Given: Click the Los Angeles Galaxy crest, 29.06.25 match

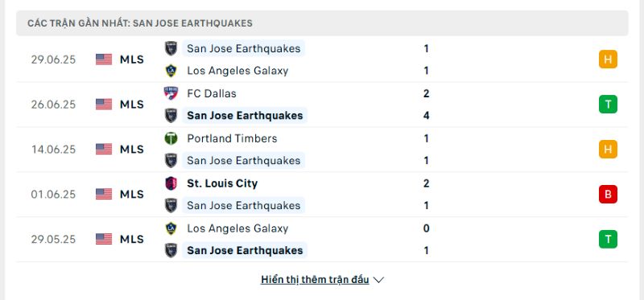Looking at the screenshot, I should pos(171,71).
